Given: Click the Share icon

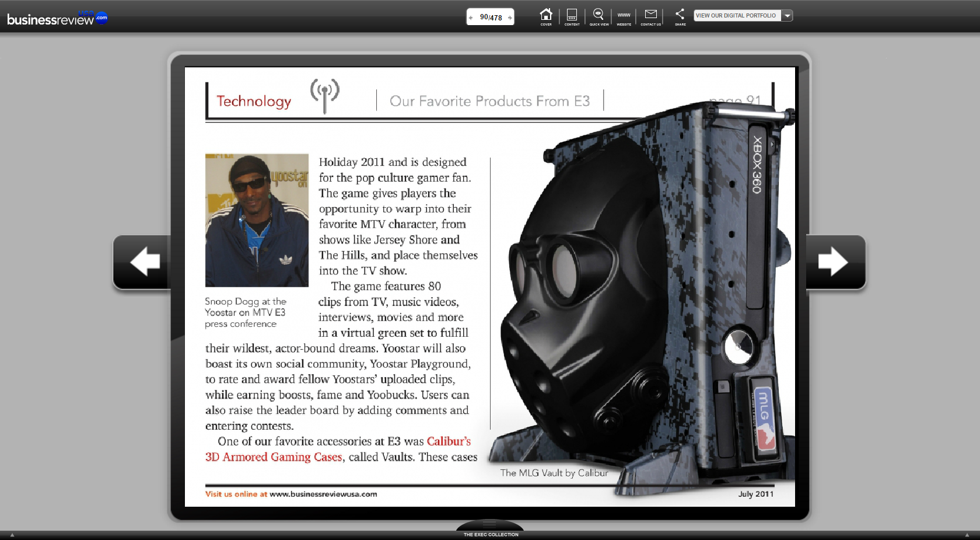Looking at the screenshot, I should (x=680, y=16).
